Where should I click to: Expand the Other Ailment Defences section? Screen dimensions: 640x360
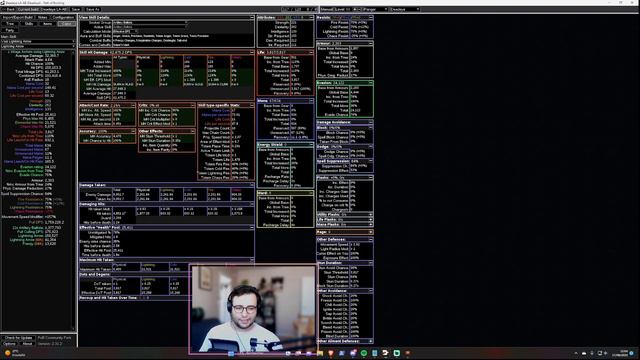pyautogui.click(x=371, y=341)
